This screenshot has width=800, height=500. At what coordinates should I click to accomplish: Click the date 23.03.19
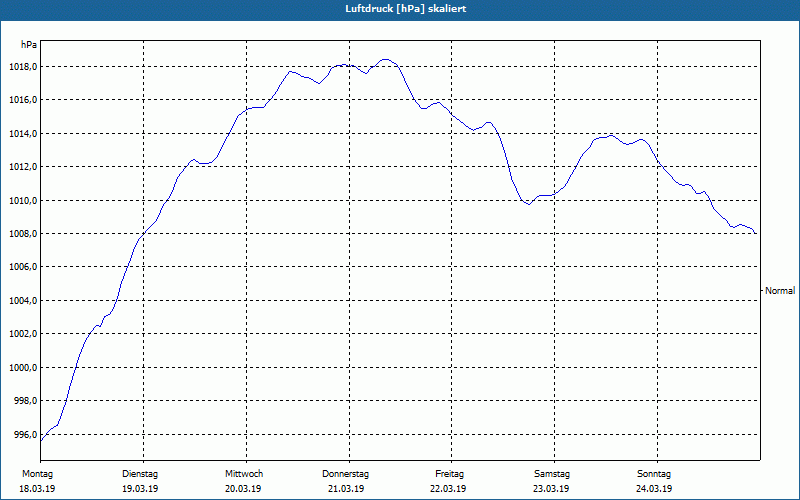point(552,489)
